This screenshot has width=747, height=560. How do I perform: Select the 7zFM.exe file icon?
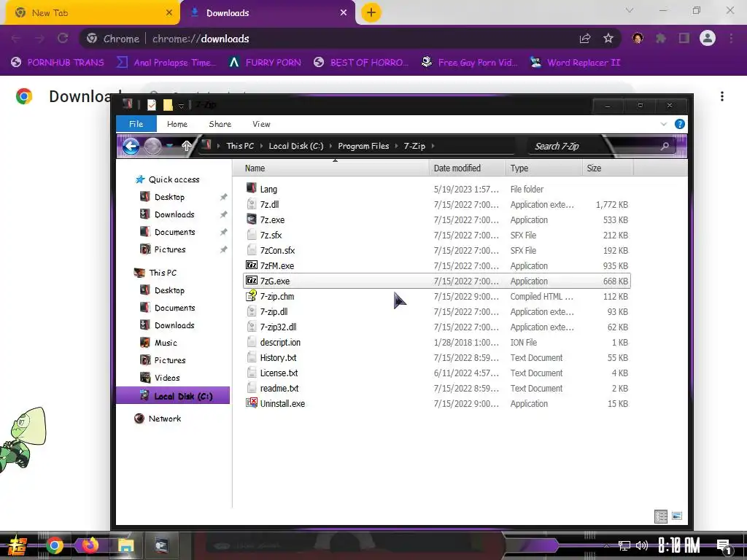pyautogui.click(x=252, y=265)
